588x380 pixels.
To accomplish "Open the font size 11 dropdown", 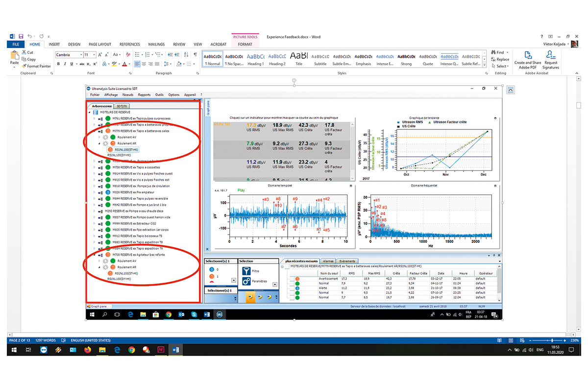I will [94, 55].
